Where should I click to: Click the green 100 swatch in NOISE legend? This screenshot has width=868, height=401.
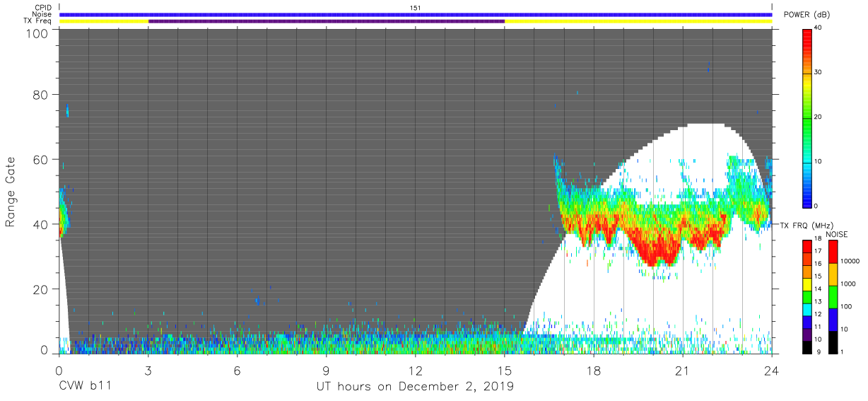pyautogui.click(x=833, y=297)
